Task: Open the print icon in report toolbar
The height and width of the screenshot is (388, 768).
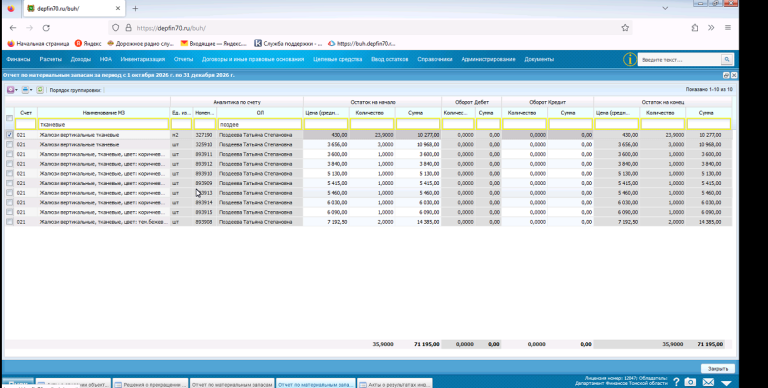Action: tap(25, 90)
